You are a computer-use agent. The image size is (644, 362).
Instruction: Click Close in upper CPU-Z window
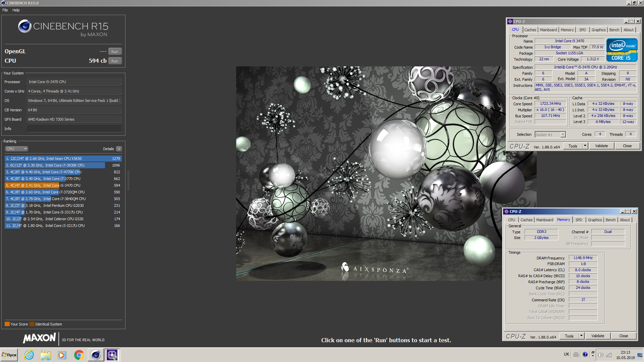pyautogui.click(x=627, y=146)
